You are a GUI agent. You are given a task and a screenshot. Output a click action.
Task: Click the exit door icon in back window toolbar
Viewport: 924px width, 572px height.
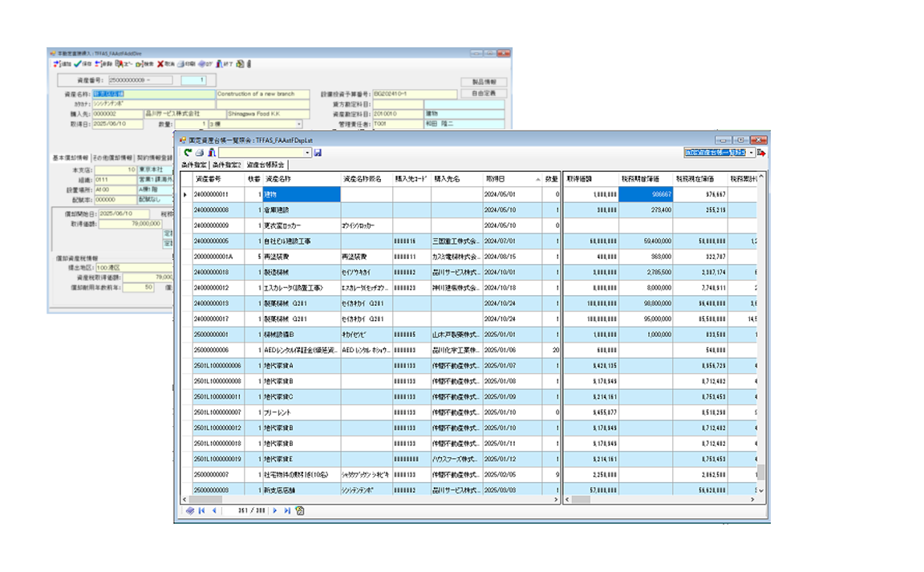pyautogui.click(x=220, y=63)
